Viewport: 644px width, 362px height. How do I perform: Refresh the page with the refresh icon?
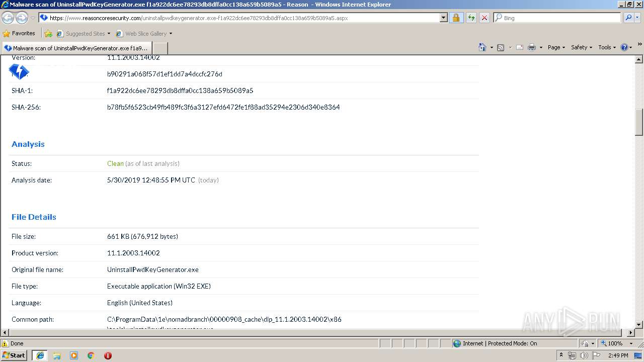point(471,18)
